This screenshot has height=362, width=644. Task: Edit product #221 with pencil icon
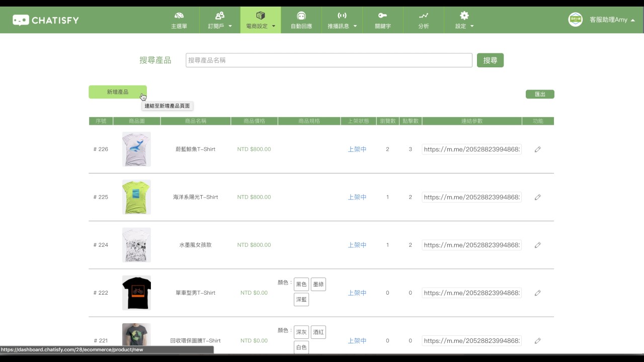pyautogui.click(x=537, y=340)
